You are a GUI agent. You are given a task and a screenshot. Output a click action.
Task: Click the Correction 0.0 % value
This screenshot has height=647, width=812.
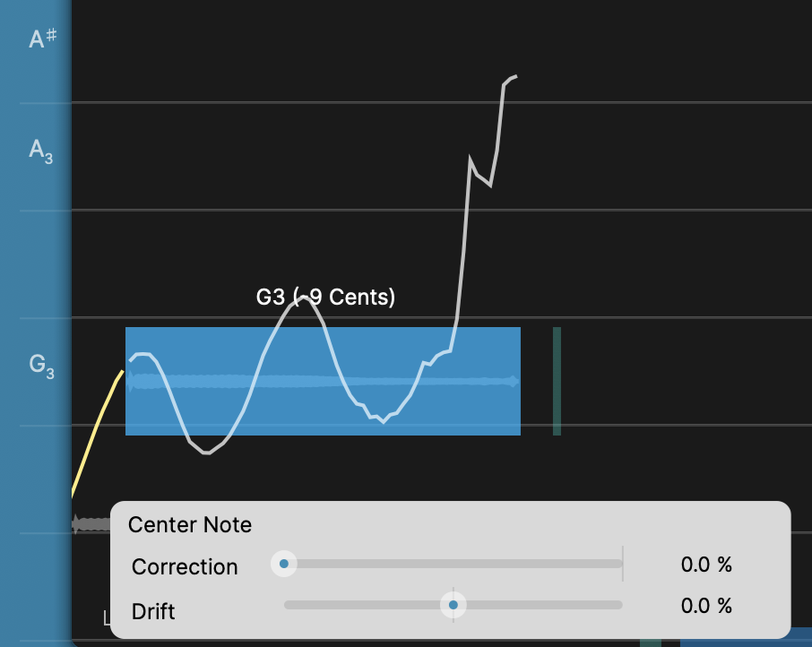tap(706, 565)
